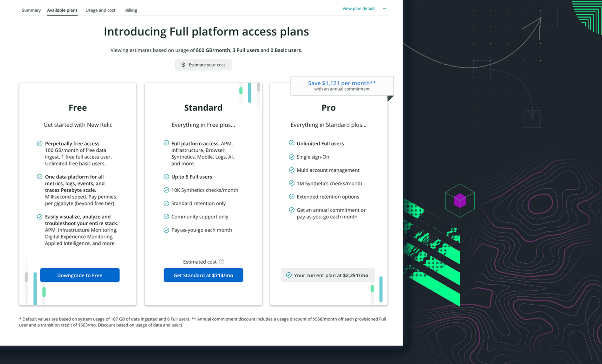Expand the three-dot options menu
This screenshot has height=364, width=602.
(x=385, y=8)
